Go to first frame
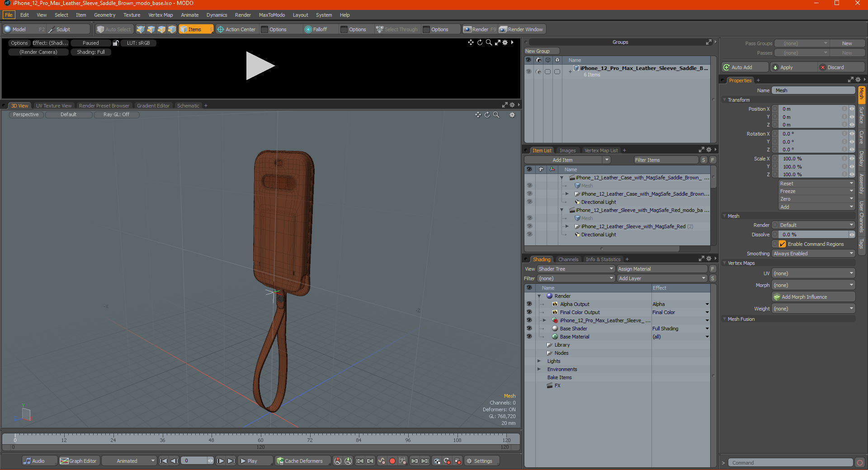 (x=164, y=461)
